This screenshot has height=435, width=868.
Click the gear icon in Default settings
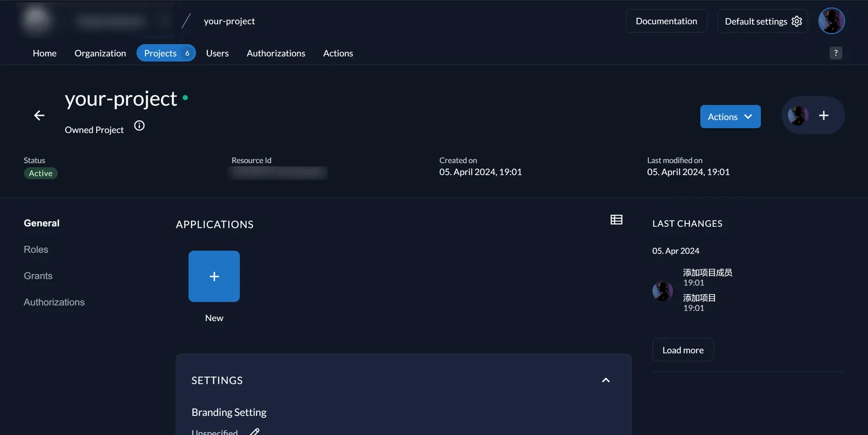point(797,21)
